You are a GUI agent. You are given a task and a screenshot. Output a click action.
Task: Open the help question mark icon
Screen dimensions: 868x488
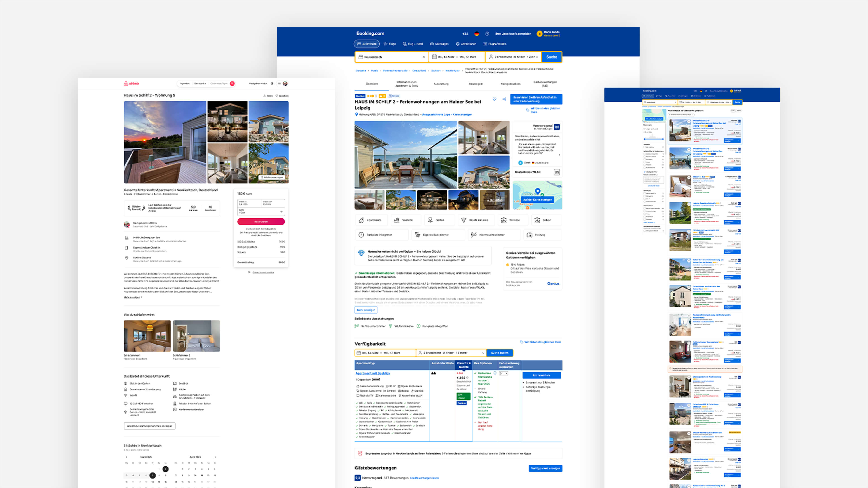click(x=487, y=34)
